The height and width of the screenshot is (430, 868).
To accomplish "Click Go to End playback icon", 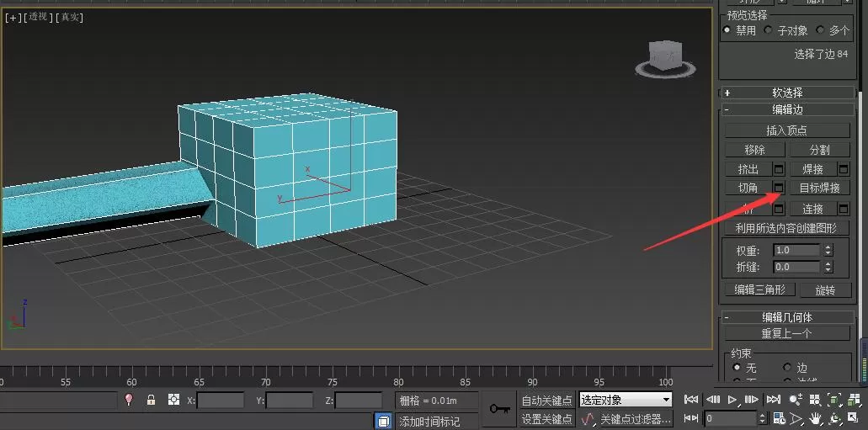I will [x=774, y=399].
